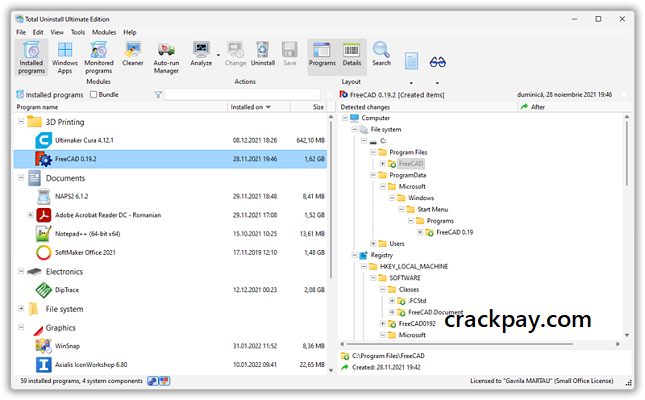
Task: Click the document page toolbar icon
Action: [411, 61]
